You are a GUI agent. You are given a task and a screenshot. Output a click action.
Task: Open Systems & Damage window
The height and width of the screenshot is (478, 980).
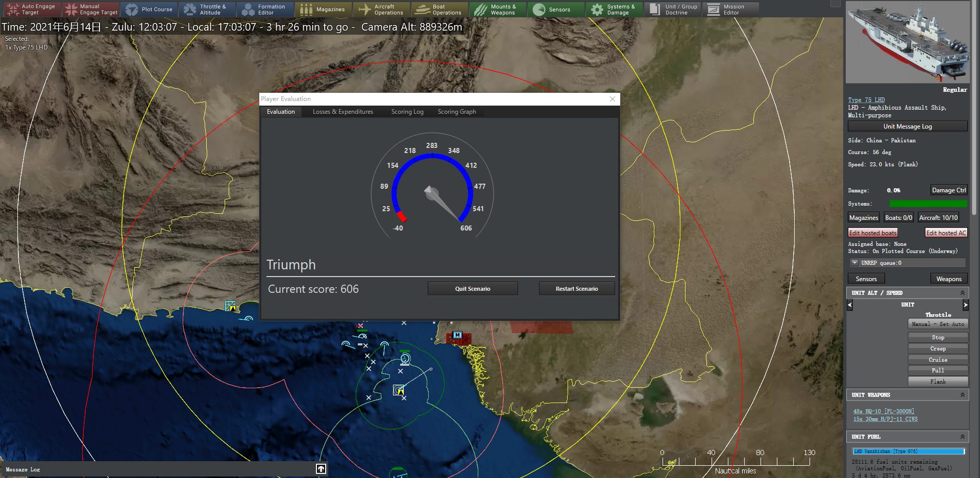[x=614, y=9]
